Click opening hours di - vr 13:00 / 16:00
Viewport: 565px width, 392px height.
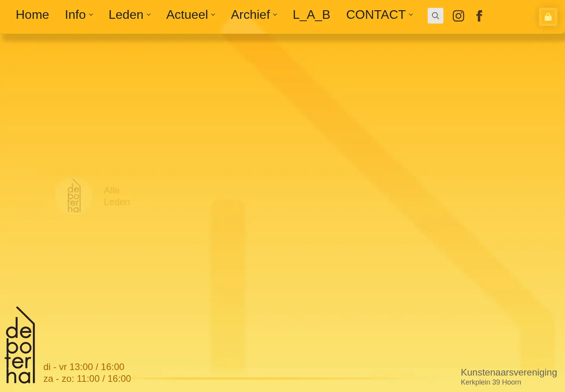[84, 367]
